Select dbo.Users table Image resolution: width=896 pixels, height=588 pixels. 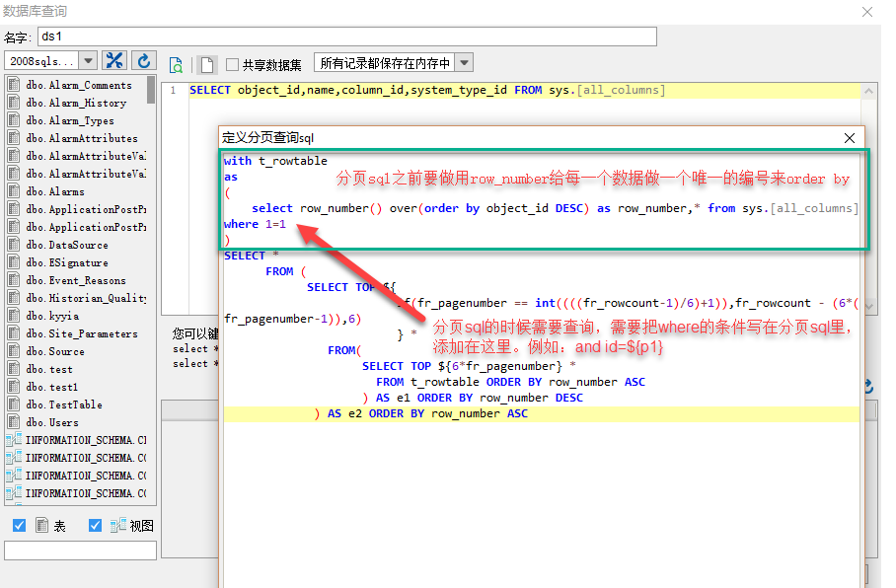pyautogui.click(x=52, y=421)
